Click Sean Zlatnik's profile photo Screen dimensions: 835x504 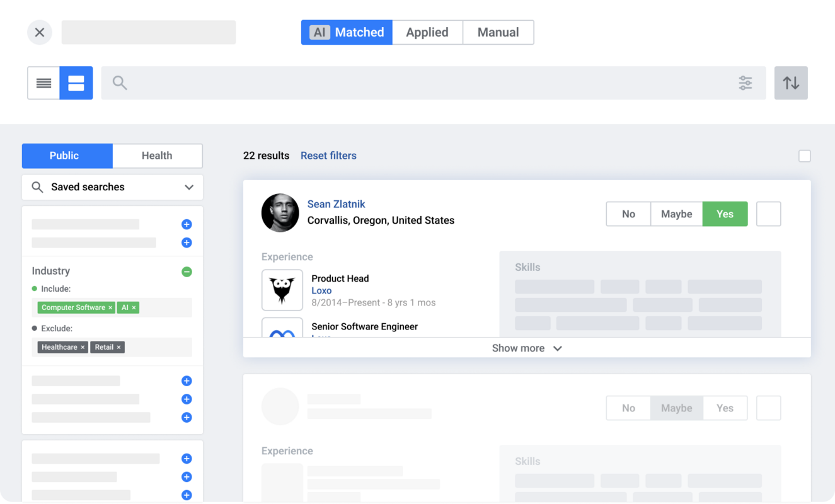pyautogui.click(x=280, y=213)
